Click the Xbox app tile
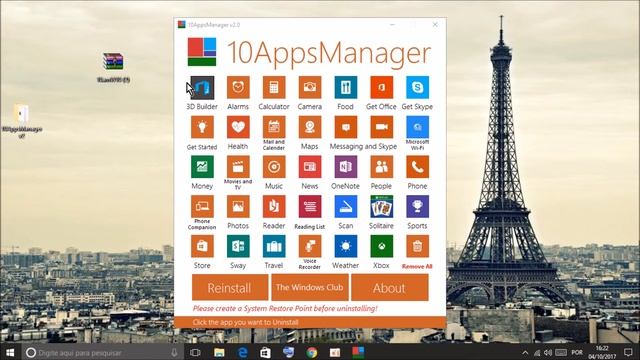 pos(382,246)
